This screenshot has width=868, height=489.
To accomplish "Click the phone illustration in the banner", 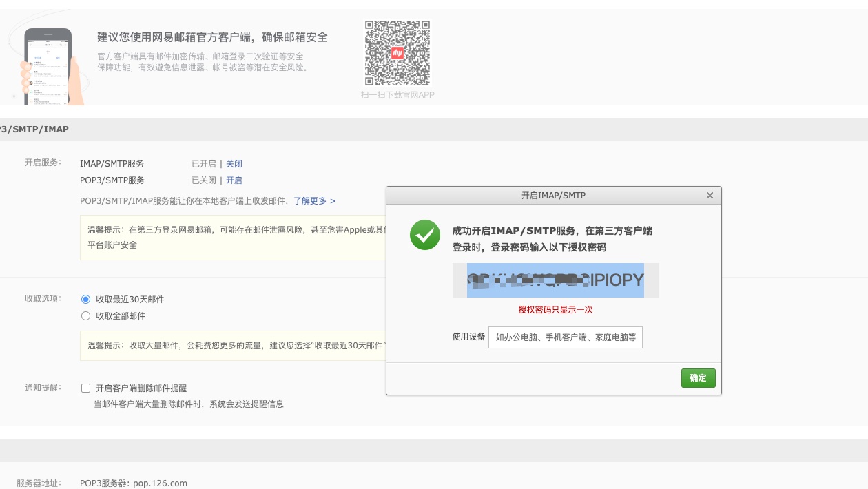I will (50, 66).
